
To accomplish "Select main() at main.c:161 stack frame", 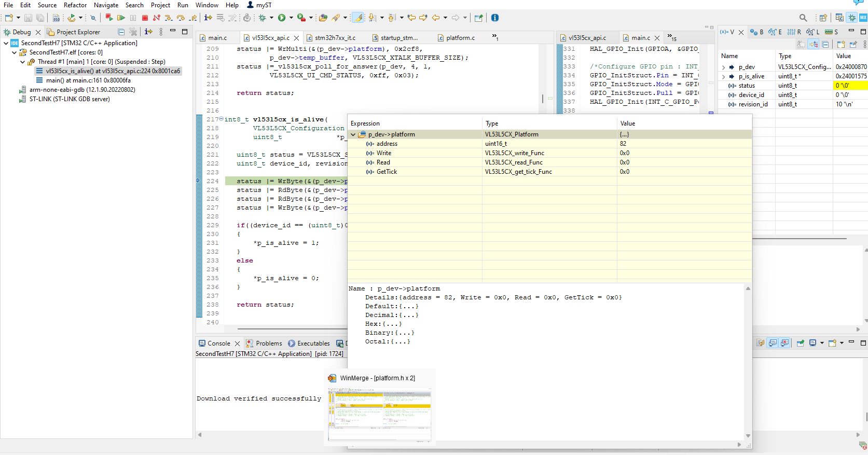I will coord(88,80).
